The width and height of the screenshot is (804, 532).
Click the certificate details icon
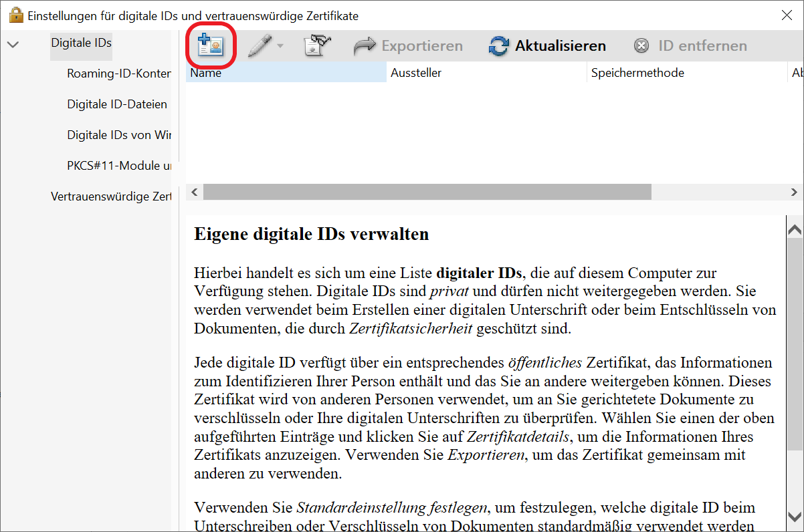pos(317,45)
